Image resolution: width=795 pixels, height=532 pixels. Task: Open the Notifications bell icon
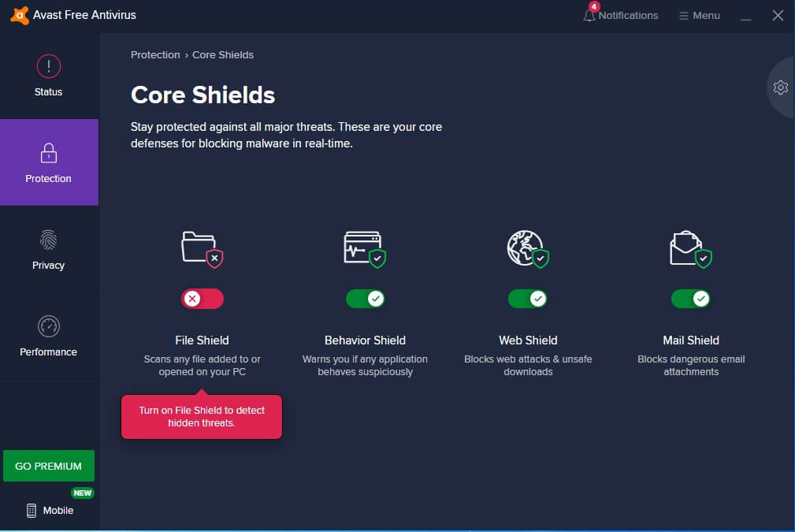[x=589, y=16]
